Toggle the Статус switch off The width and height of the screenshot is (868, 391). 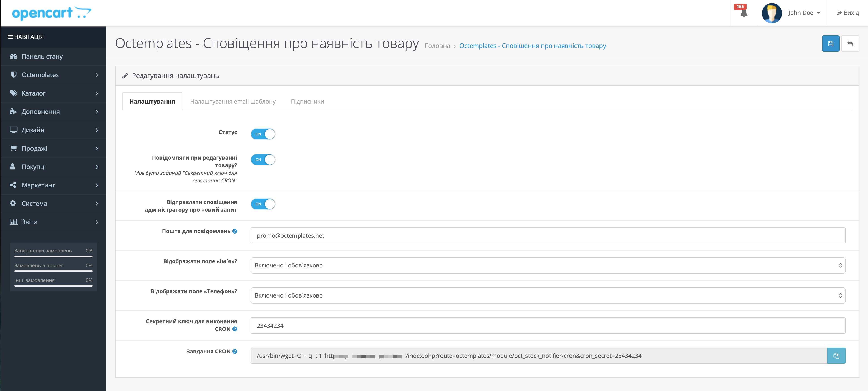click(x=263, y=134)
